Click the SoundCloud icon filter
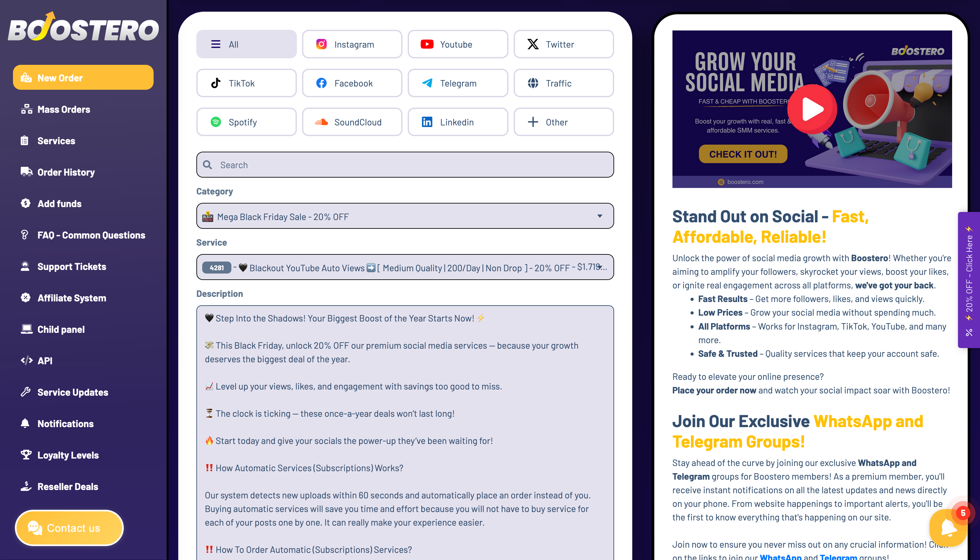Screen dimensions: 980x560 pyautogui.click(x=321, y=122)
